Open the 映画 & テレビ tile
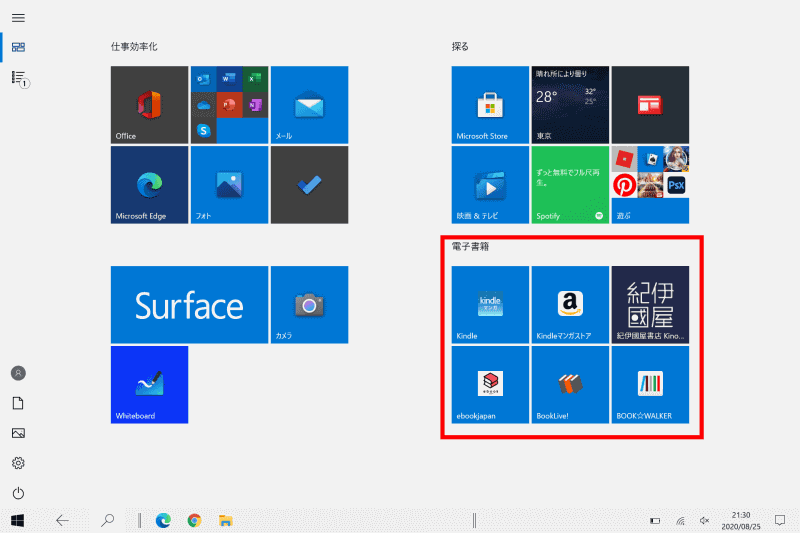The height and width of the screenshot is (533, 800). tap(490, 185)
